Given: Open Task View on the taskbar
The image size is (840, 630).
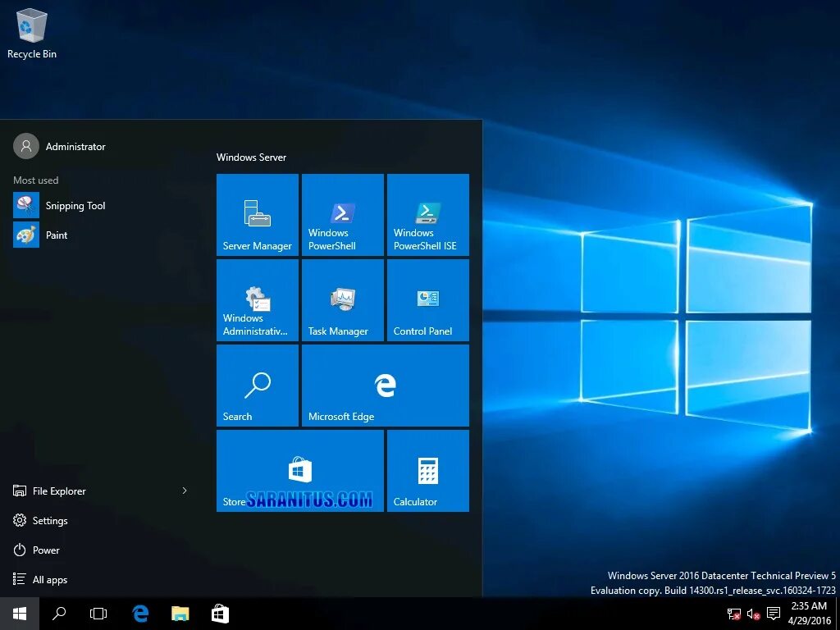Looking at the screenshot, I should click(98, 614).
